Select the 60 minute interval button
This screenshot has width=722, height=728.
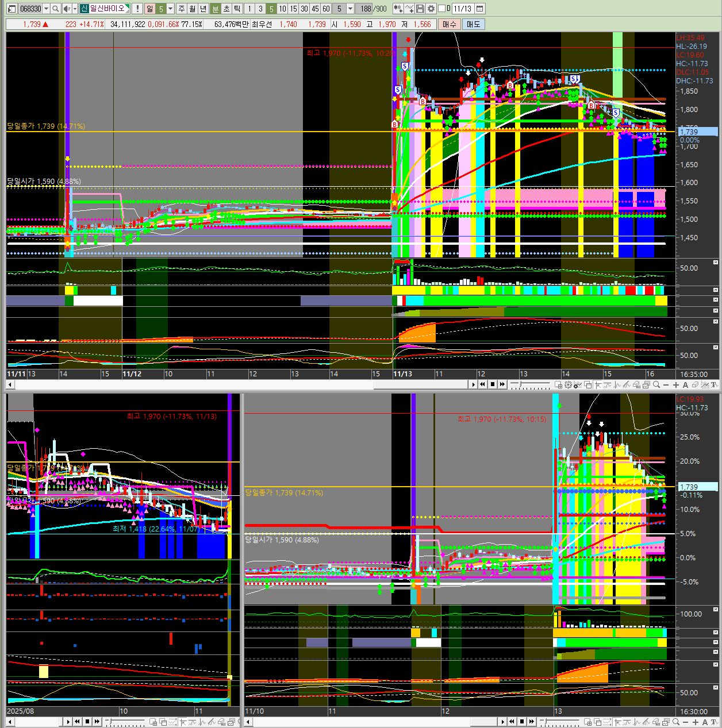coord(326,9)
